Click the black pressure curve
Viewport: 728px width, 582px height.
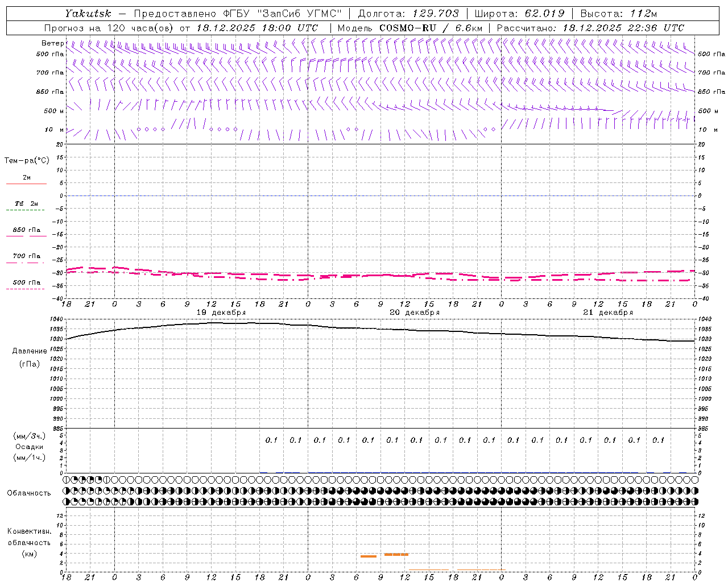click(x=380, y=330)
